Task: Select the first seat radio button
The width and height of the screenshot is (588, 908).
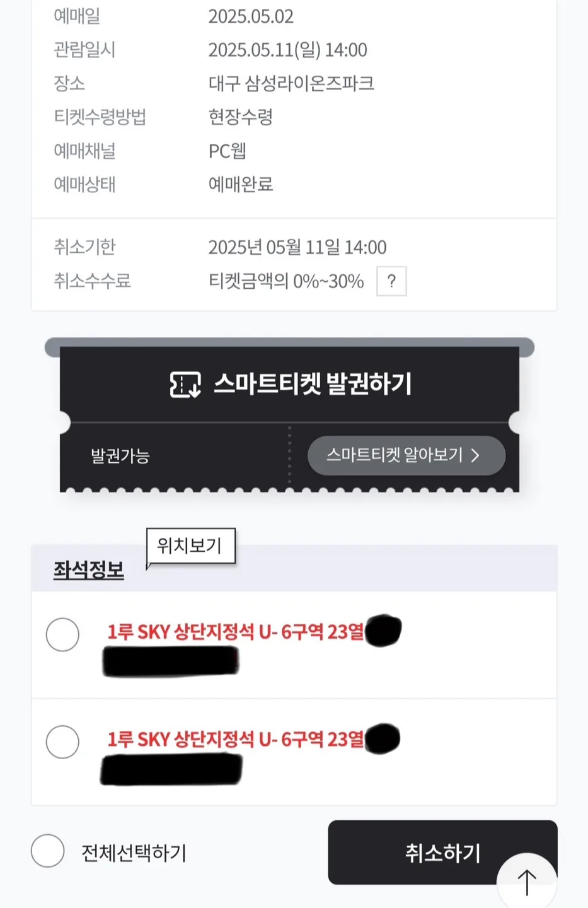Action: (62, 634)
